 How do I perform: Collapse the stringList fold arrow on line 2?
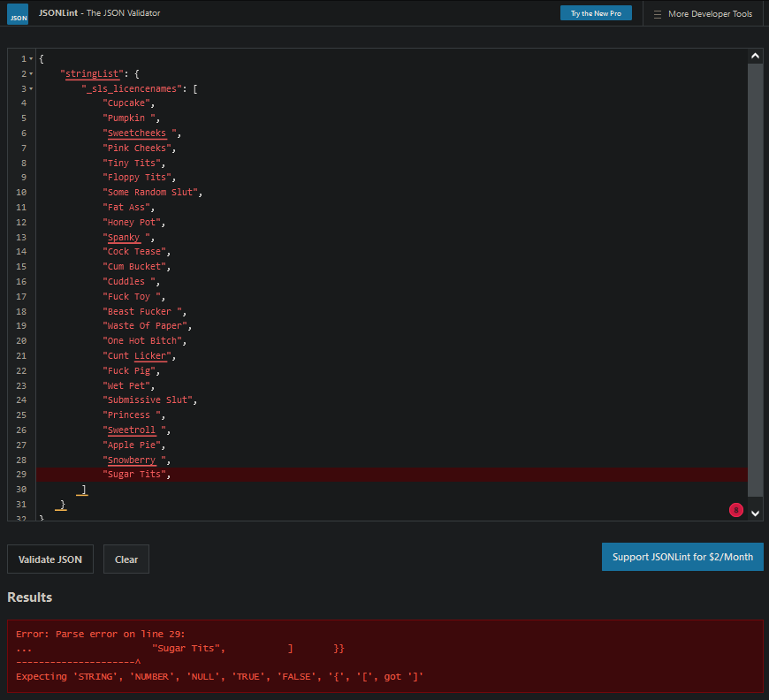[x=31, y=74]
